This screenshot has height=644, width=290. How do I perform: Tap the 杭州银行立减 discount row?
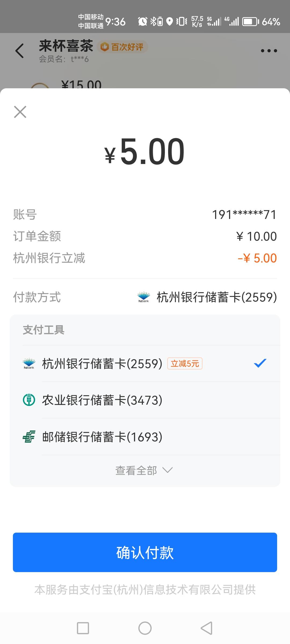145,258
